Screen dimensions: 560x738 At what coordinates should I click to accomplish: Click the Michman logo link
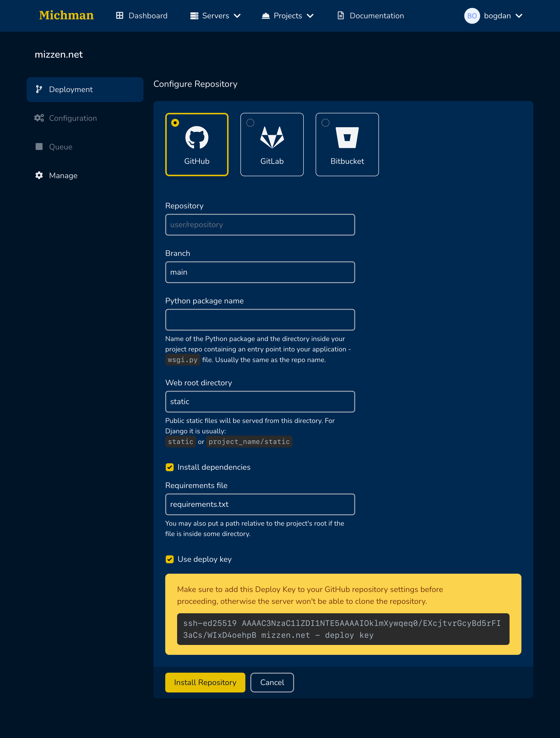pos(66,15)
